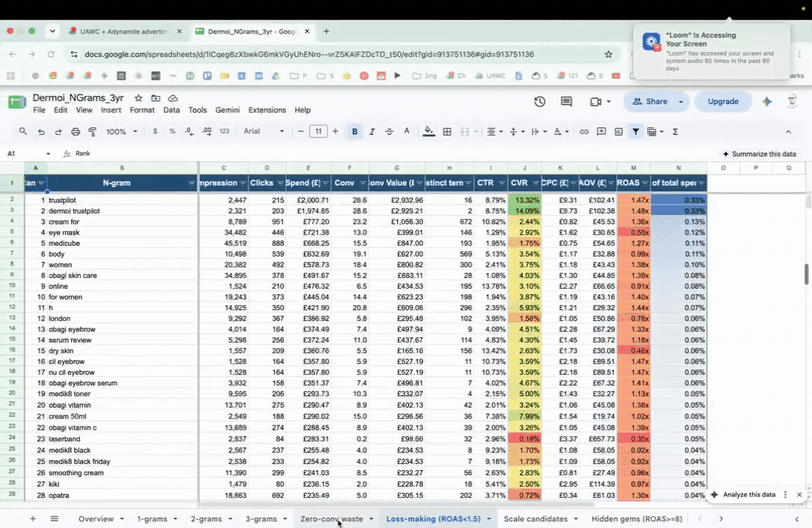Click Analyze this data
Image resolution: width=812 pixels, height=528 pixels.
[744, 494]
